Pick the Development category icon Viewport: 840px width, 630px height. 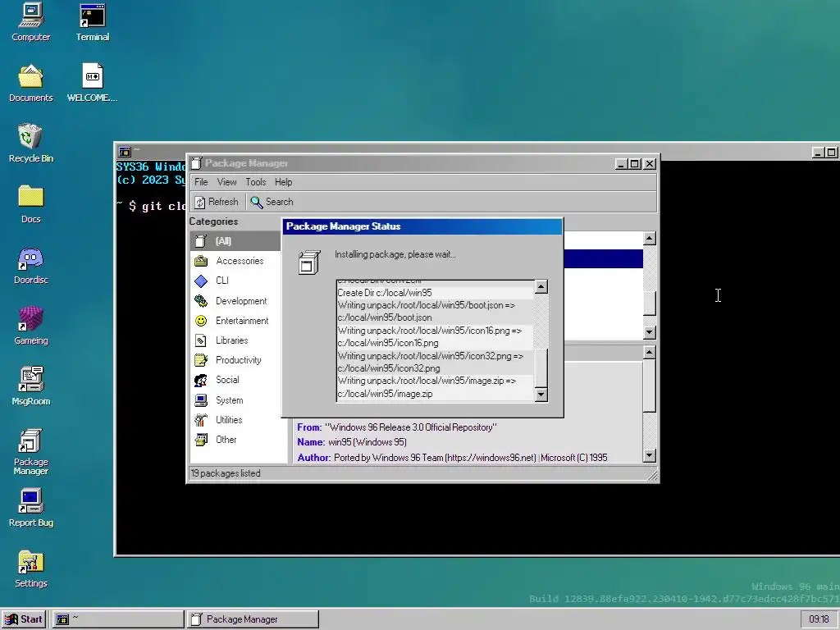[201, 301]
